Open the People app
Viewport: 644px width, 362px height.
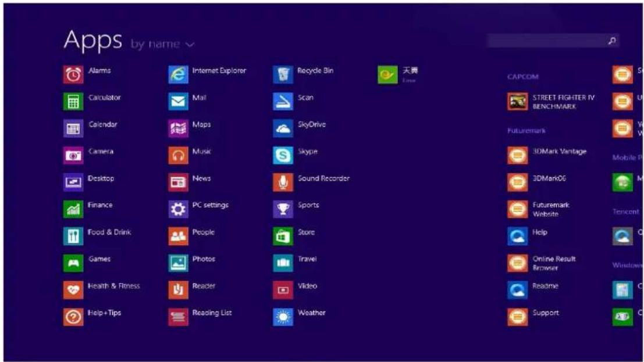click(178, 236)
